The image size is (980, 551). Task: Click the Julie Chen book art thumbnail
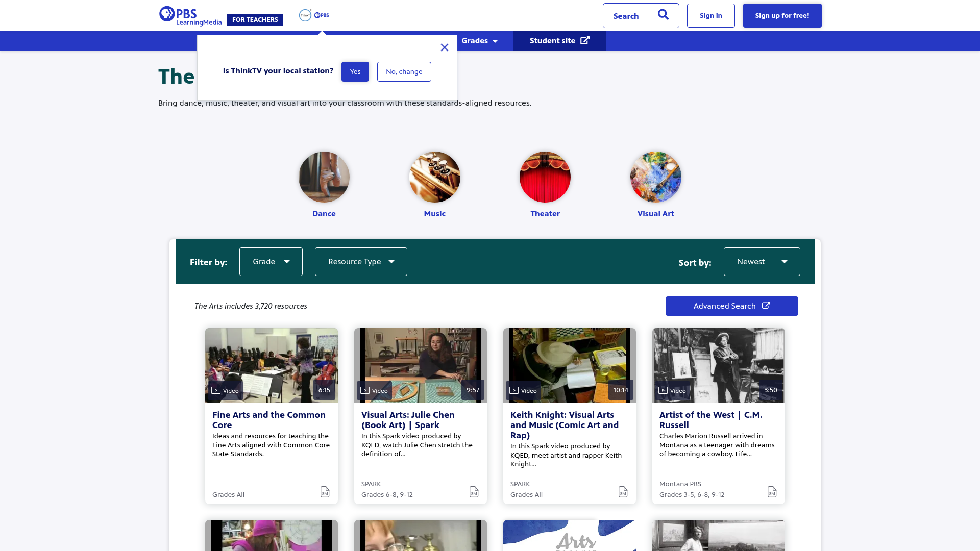421,365
